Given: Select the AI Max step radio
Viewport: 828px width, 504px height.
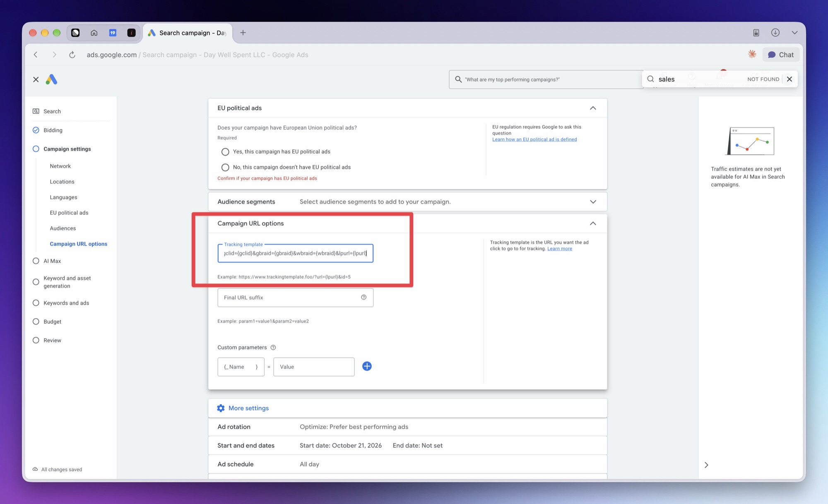Looking at the screenshot, I should pos(36,261).
